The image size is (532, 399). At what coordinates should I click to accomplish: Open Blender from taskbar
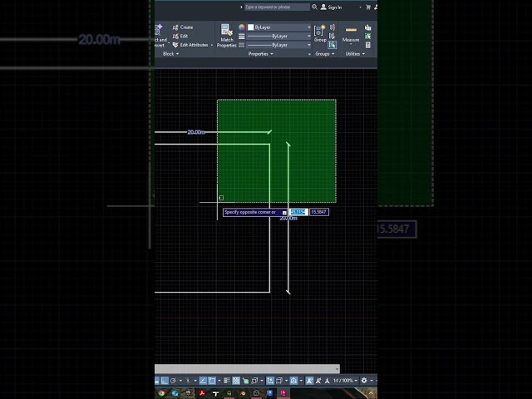(x=243, y=393)
